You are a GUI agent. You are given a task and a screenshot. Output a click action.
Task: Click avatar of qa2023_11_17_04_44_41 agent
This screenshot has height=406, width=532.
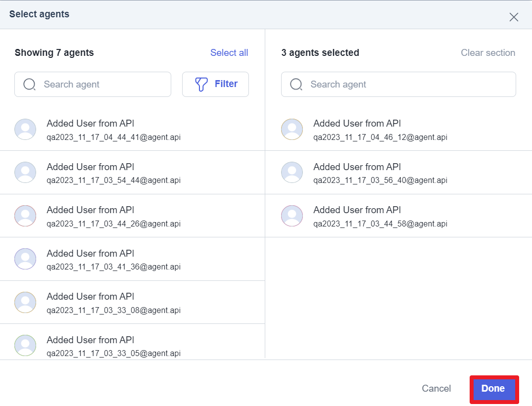(x=25, y=129)
